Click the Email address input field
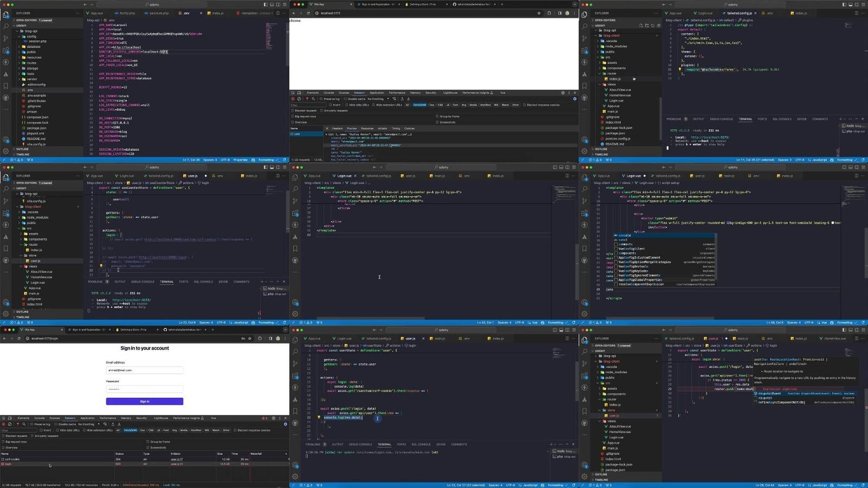Viewport: 868px width, 488px height. [x=144, y=370]
